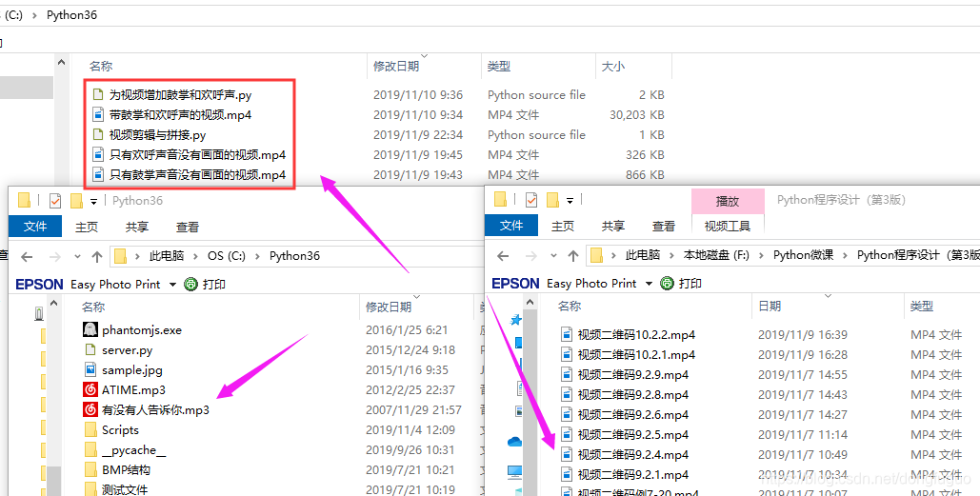The width and height of the screenshot is (980, 496).
Task: Select the 播放 contextual tab
Action: [x=728, y=201]
